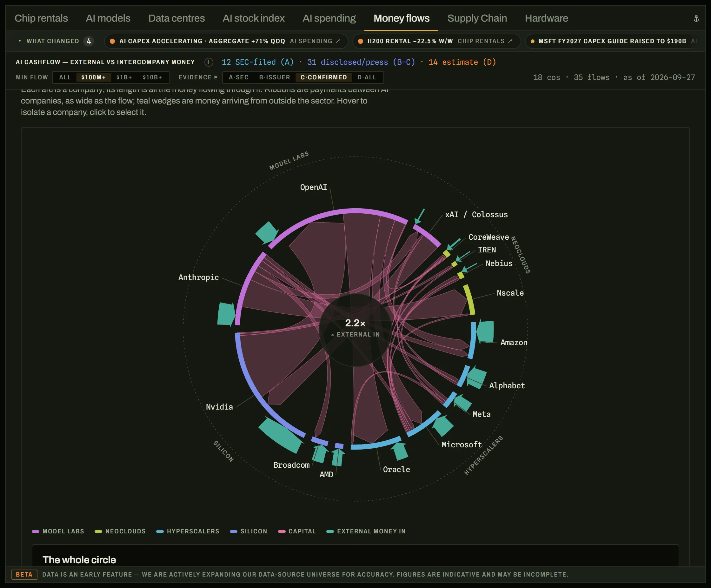
Task: Open the info icon beside cashflow title
Action: tap(209, 62)
